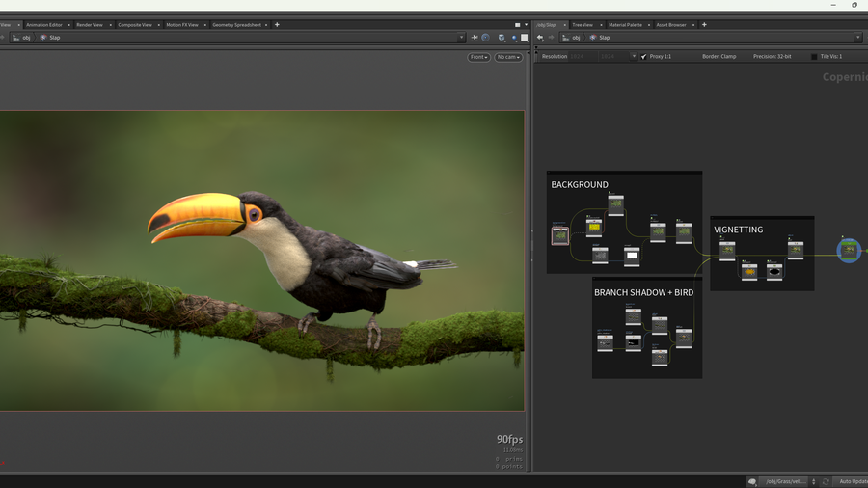This screenshot has width=868, height=488.
Task: Open the Front view dropdown
Action: 479,58
